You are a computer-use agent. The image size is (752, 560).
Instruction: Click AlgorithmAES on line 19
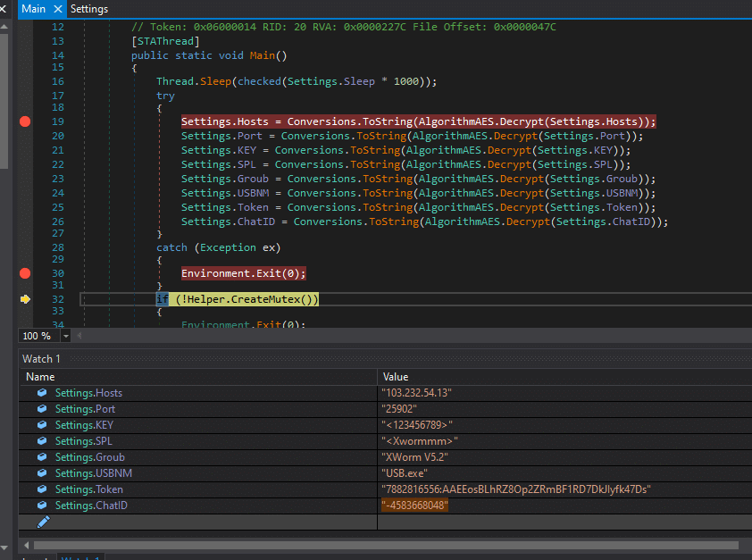tap(456, 121)
